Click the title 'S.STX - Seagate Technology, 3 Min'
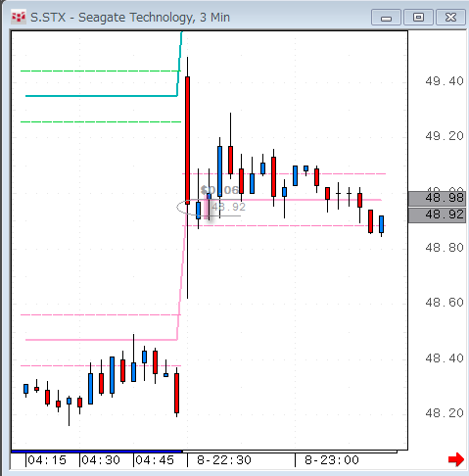The width and height of the screenshot is (469, 476). (x=130, y=18)
